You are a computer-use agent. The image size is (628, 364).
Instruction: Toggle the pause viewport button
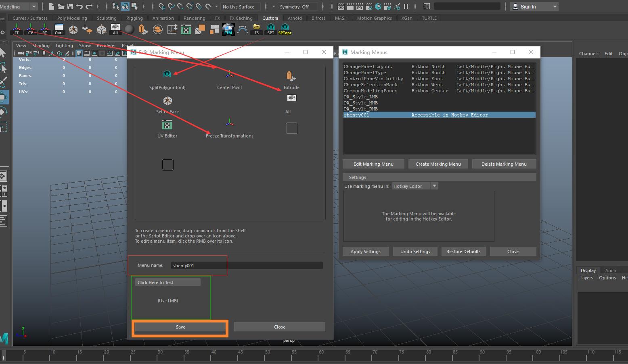[x=406, y=6]
